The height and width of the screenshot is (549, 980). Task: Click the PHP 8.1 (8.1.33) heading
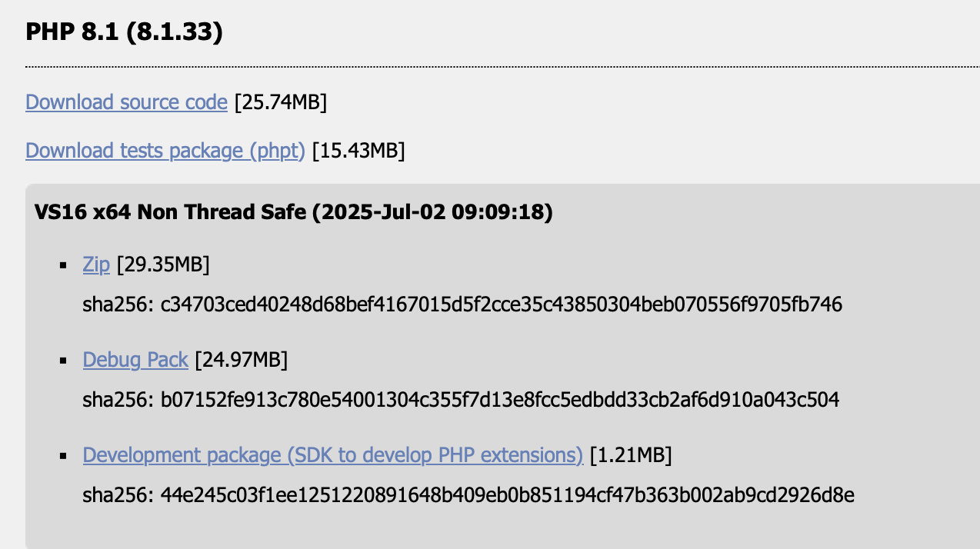pos(124,33)
